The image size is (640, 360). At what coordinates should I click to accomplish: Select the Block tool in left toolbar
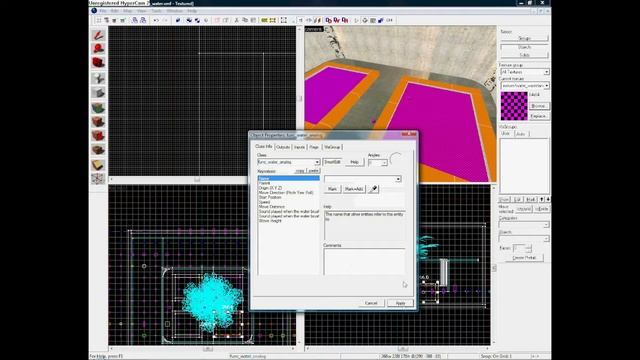(x=98, y=93)
